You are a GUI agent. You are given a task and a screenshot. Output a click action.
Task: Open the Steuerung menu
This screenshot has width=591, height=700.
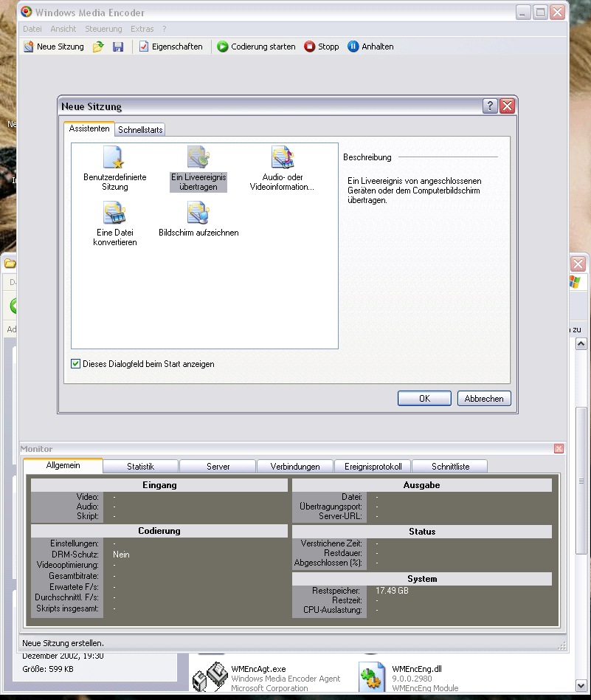[x=103, y=29]
